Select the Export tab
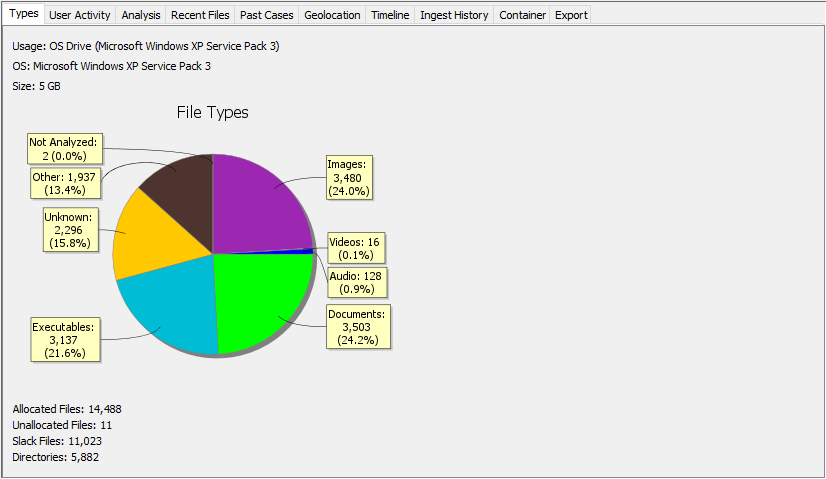This screenshot has width=826, height=479. click(x=571, y=15)
